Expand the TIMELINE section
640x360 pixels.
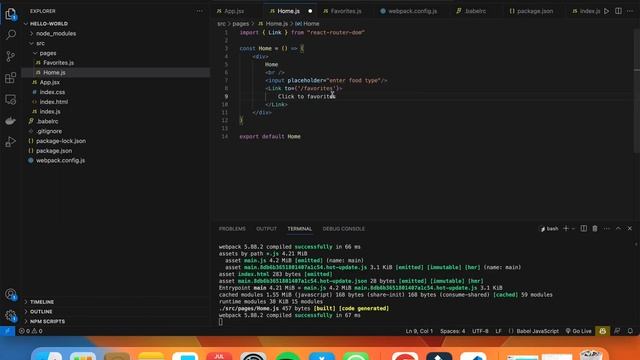click(x=116, y=302)
